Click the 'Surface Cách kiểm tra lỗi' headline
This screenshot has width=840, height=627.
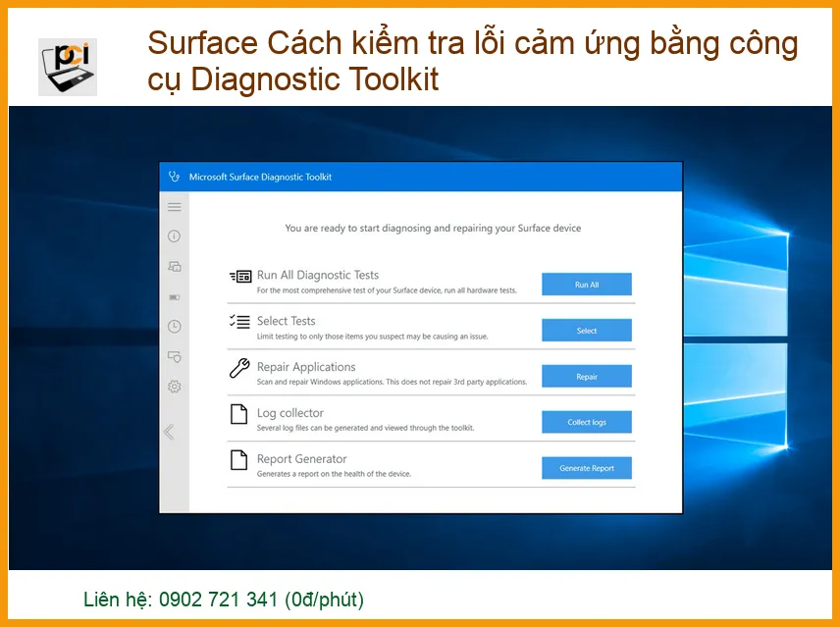click(473, 61)
